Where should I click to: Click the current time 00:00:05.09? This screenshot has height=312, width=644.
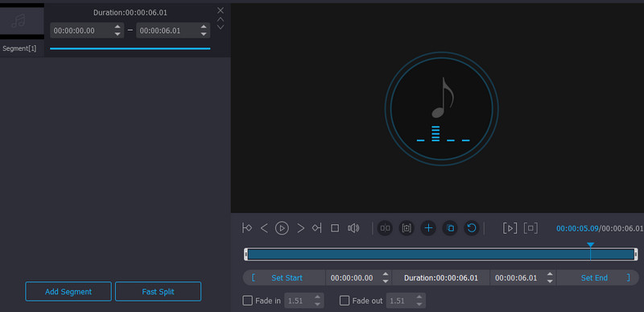point(577,228)
